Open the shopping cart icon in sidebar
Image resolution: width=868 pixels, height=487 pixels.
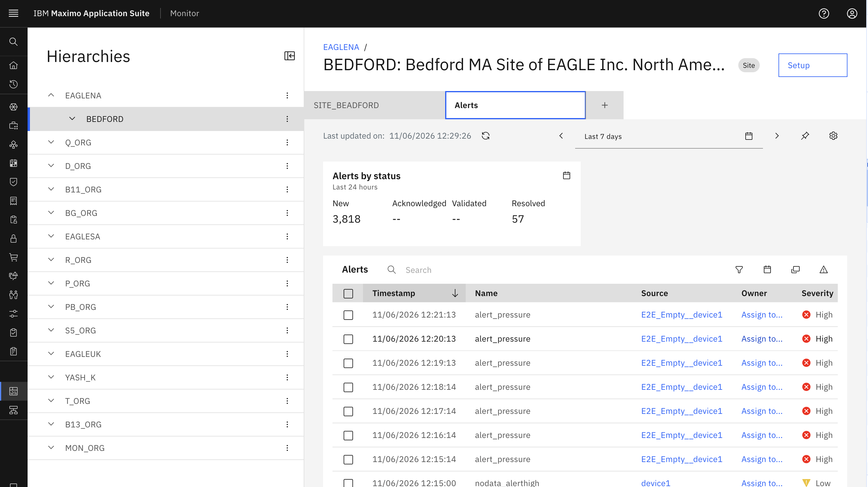(13, 257)
